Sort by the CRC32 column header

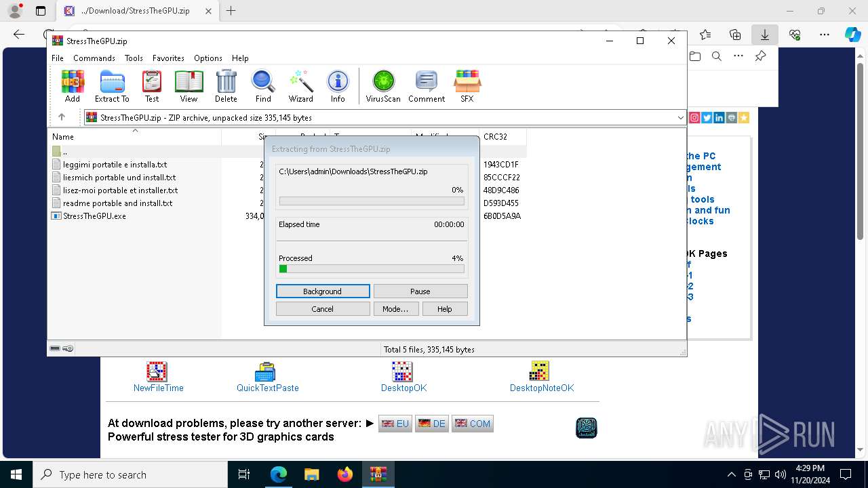502,136
